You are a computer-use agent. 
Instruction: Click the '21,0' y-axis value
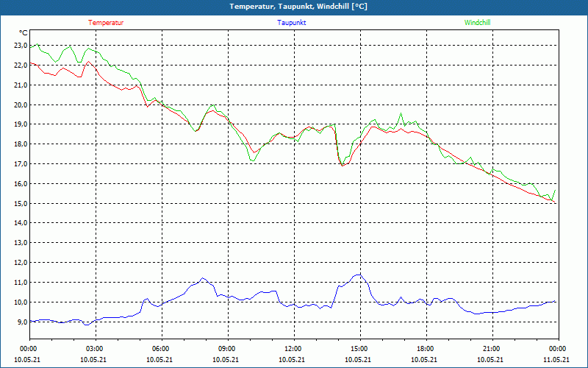[x=21, y=85]
